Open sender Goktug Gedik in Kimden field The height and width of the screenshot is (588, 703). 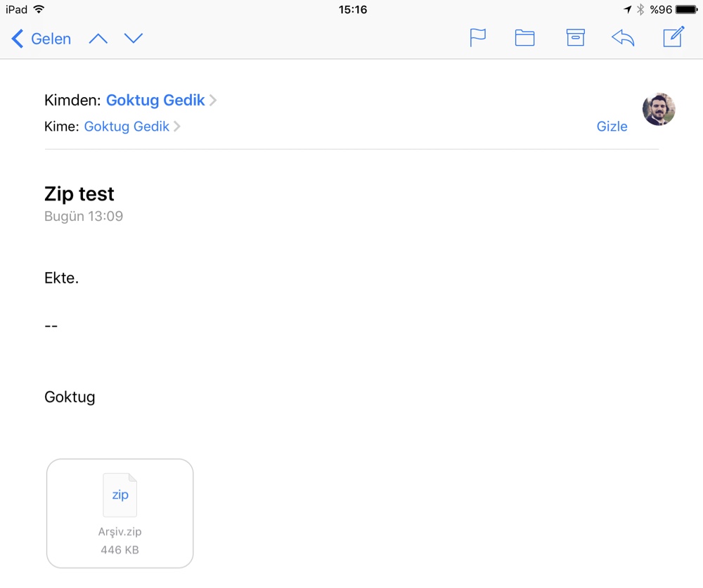pyautogui.click(x=155, y=101)
